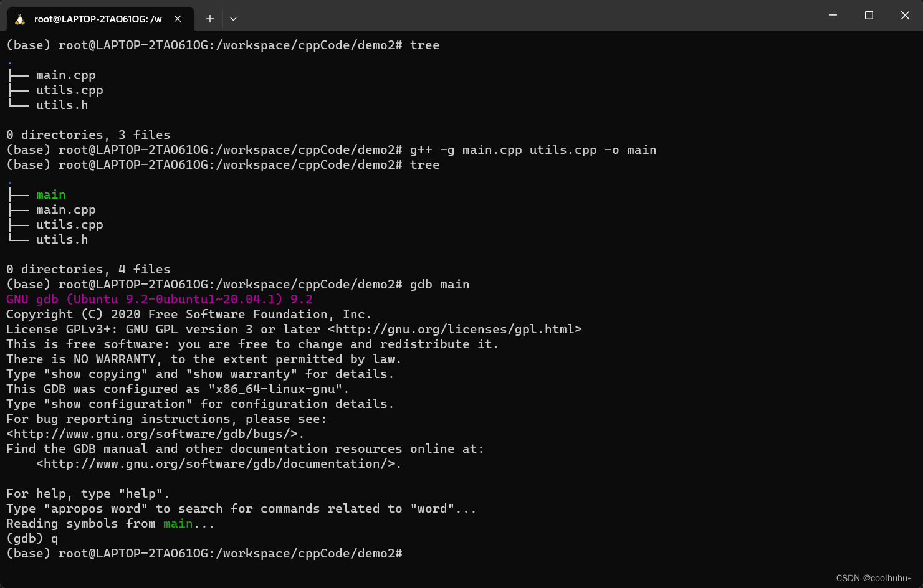Viewport: 923px width, 588px height.
Task: Close the terminal window
Action: (905, 15)
